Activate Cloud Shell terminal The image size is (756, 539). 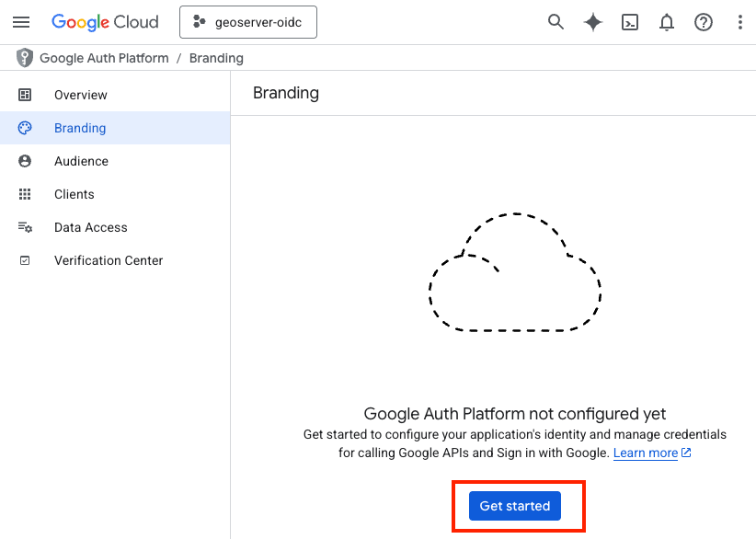[x=630, y=21]
